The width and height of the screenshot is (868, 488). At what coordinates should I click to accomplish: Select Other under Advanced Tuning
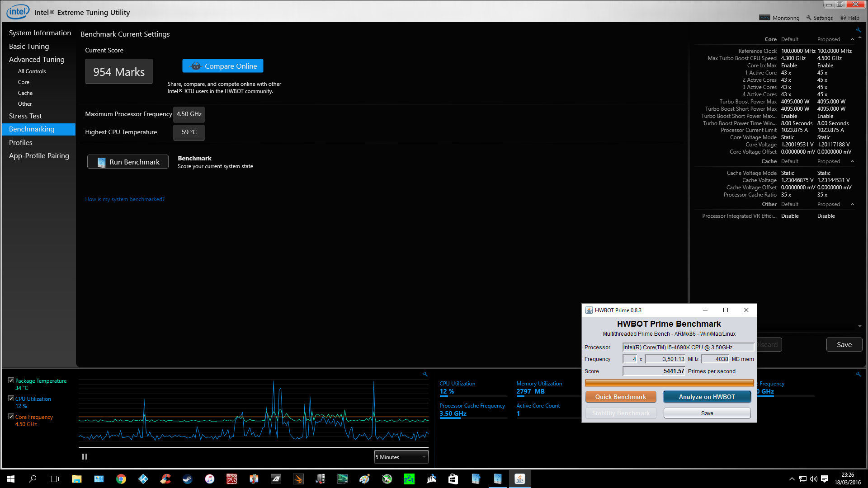25,104
